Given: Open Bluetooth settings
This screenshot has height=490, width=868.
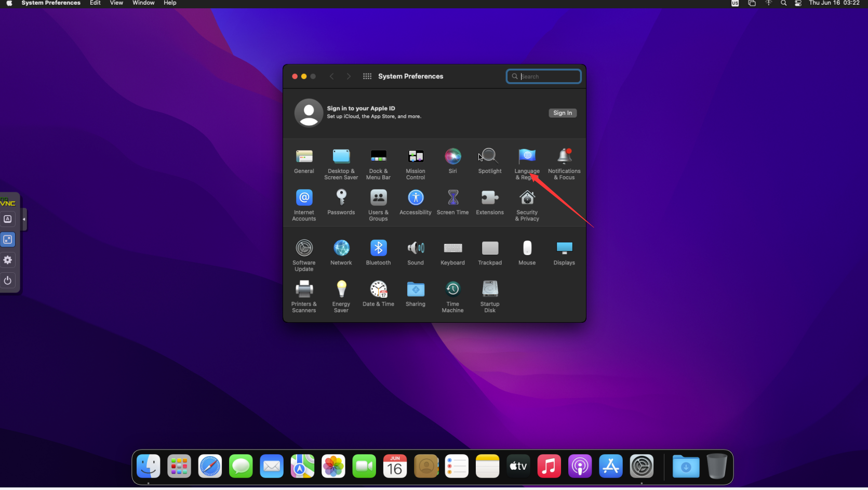Looking at the screenshot, I should [x=378, y=253].
